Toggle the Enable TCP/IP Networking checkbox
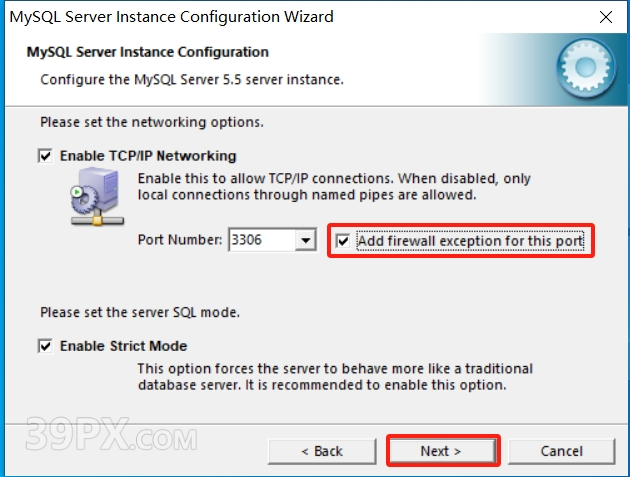The image size is (630, 477). pyautogui.click(x=45, y=156)
